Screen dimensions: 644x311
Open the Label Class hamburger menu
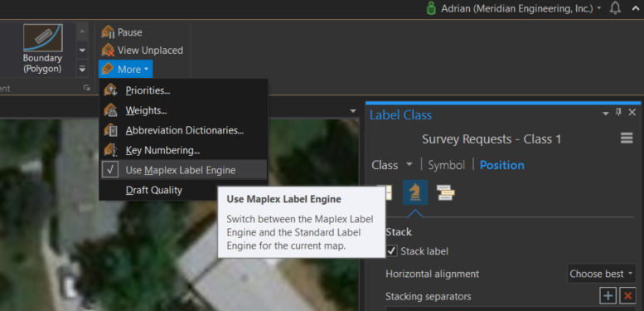click(x=627, y=138)
